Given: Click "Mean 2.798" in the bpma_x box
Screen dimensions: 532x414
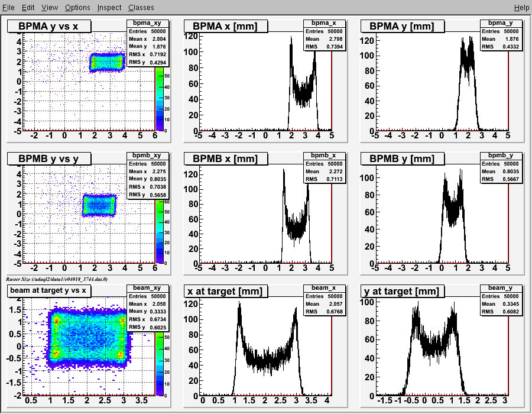Looking at the screenshot, I should [324, 39].
